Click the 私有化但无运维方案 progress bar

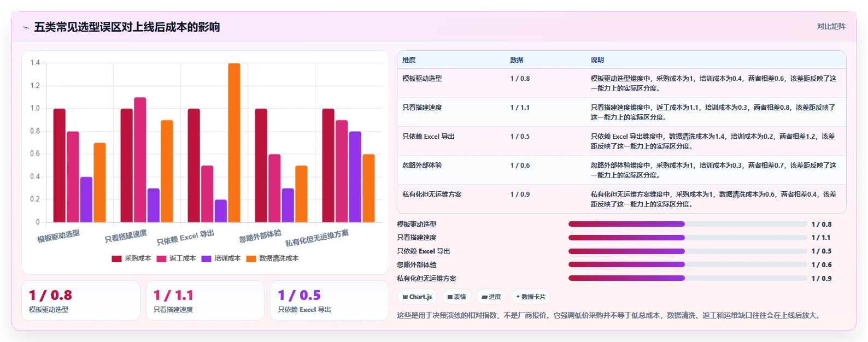(688, 278)
